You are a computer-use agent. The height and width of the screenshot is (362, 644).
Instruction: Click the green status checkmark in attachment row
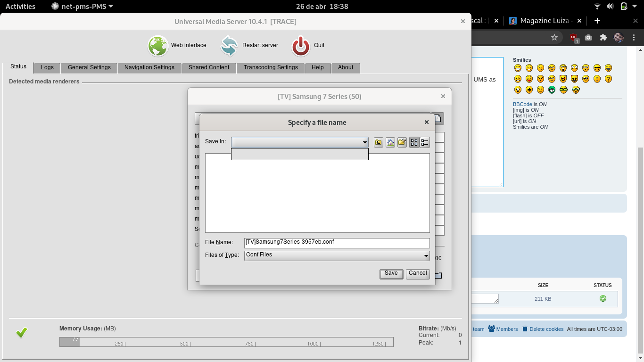(603, 298)
